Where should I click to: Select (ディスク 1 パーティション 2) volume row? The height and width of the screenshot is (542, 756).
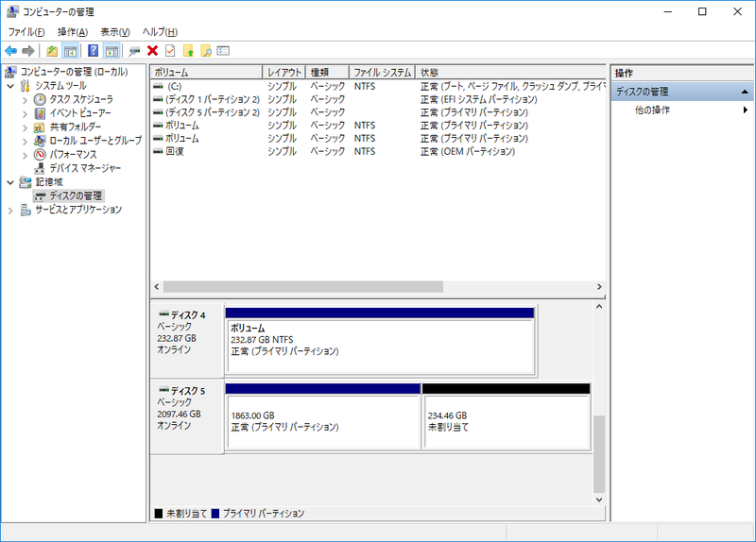(379, 99)
